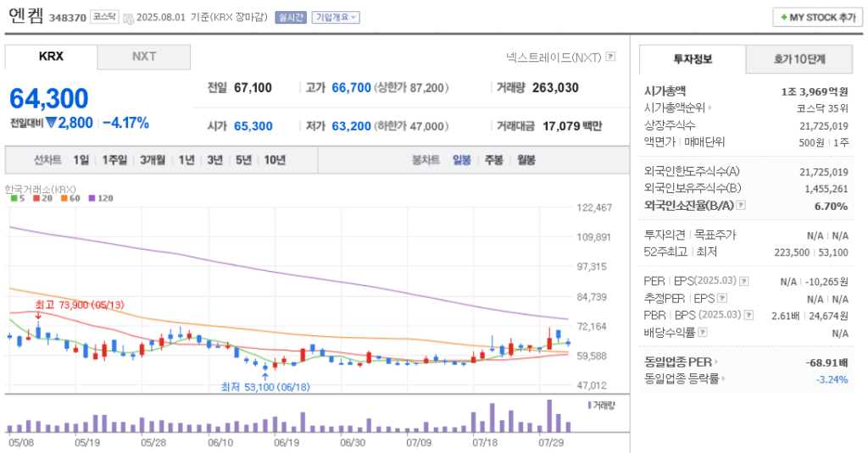This screenshot has height=453, width=868.
Task: Open help icon next to PER EPS(2025.03)
Action: pyautogui.click(x=744, y=281)
